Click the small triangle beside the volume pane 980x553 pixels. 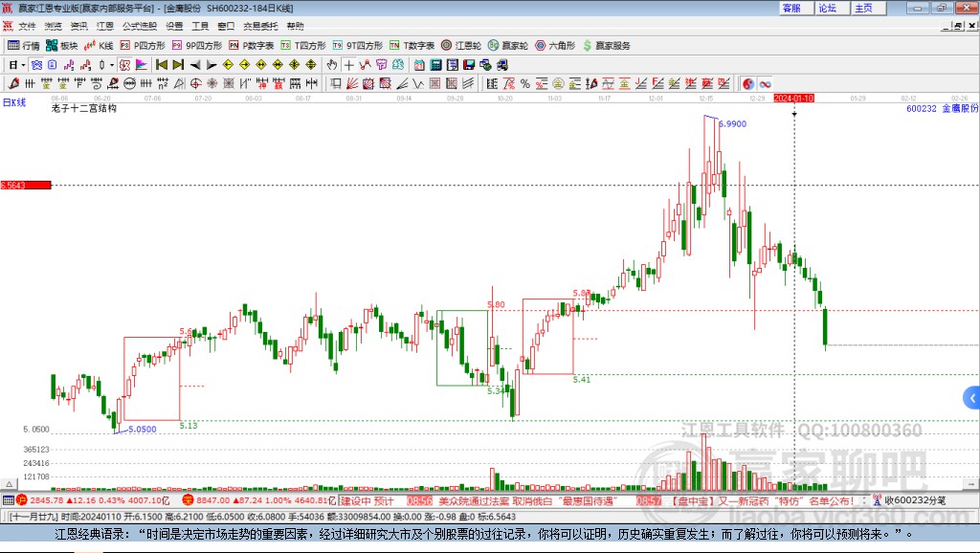tap(9, 484)
